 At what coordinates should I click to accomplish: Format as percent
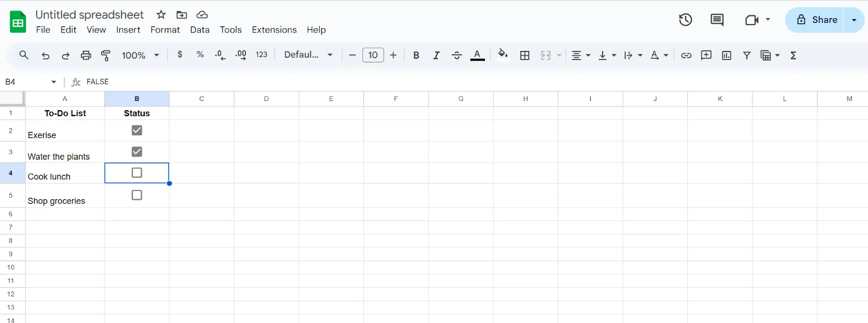tap(200, 55)
